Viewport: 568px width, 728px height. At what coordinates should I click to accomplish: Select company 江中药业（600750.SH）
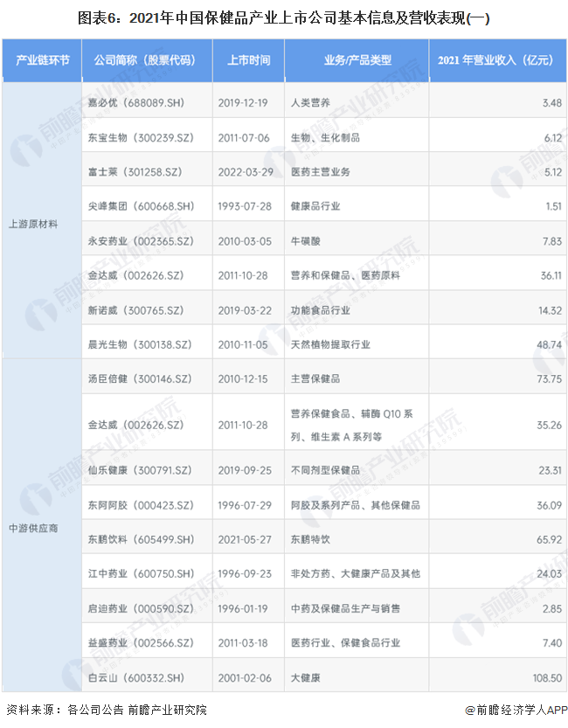142,574
